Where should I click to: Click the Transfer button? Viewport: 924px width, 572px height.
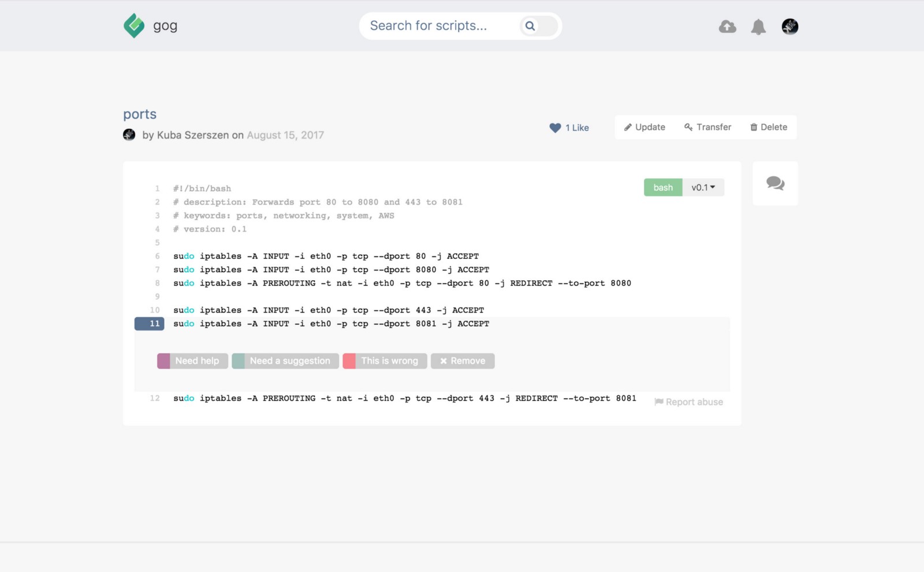[x=707, y=127]
